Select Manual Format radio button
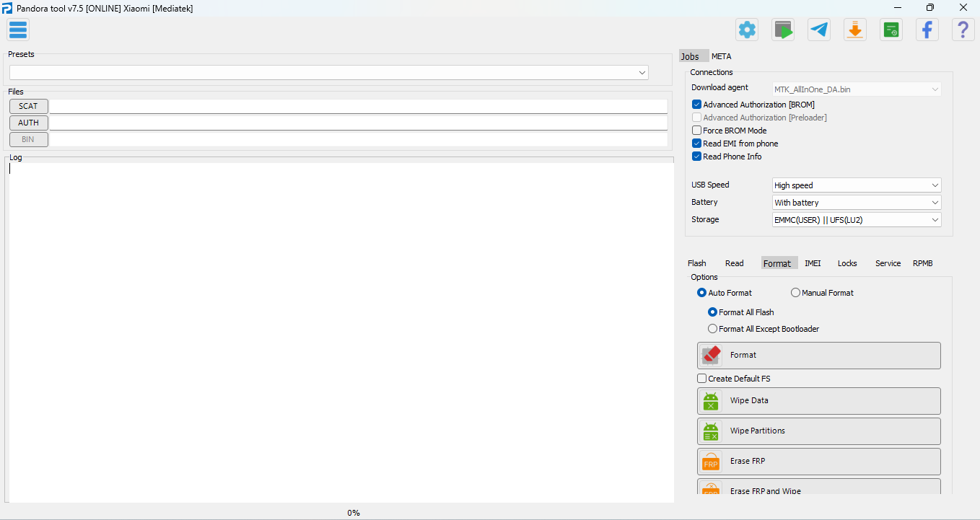Screen dimensions: 980x520 click(x=795, y=293)
